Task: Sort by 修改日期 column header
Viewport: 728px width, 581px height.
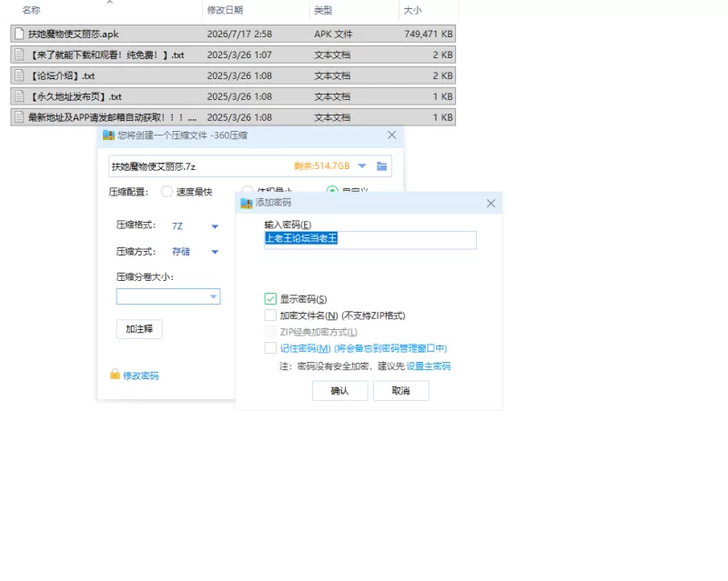Action: 225,10
